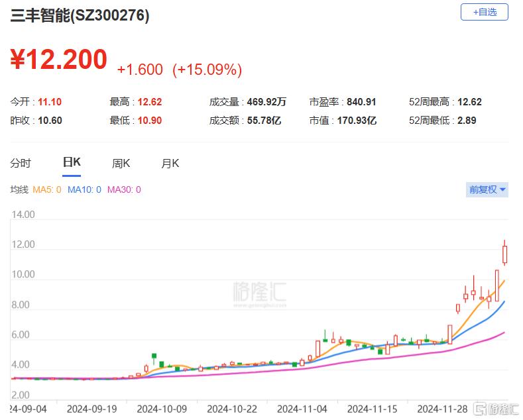Open the 周K weekly chart tab
The height and width of the screenshot is (420, 523).
pos(121,164)
